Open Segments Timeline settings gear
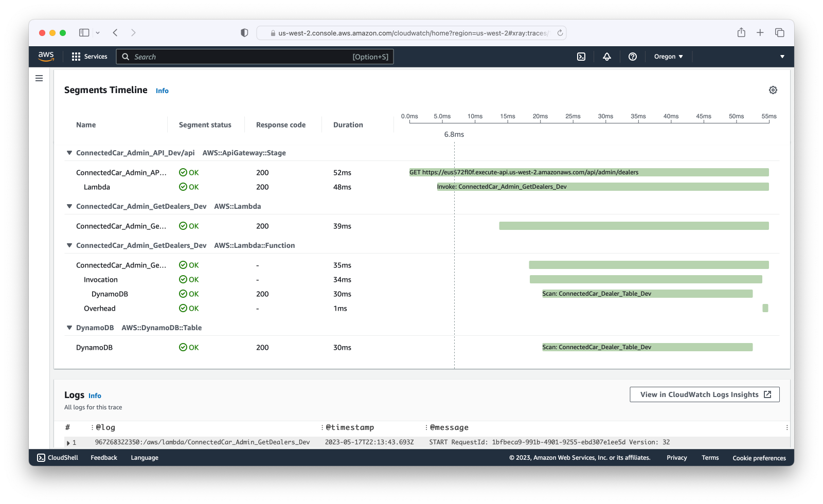 point(773,90)
